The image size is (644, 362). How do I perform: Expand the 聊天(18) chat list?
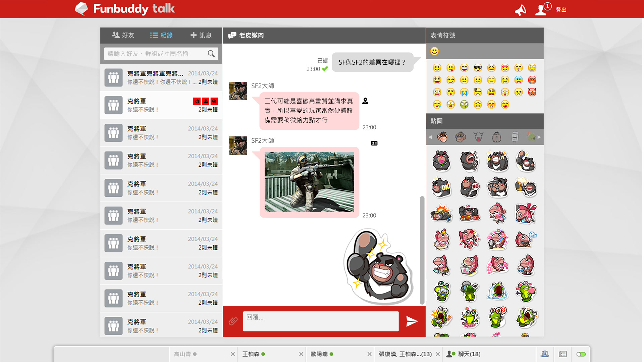(x=469, y=354)
